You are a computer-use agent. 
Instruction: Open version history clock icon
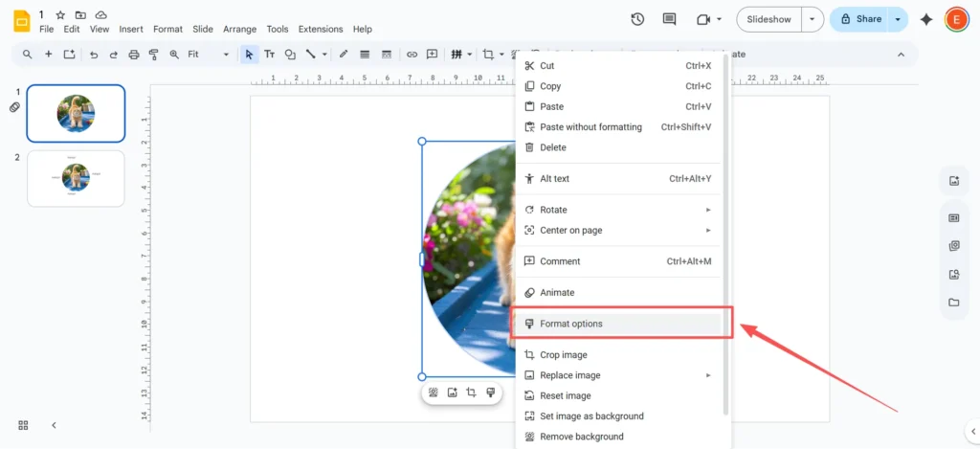[x=637, y=19]
